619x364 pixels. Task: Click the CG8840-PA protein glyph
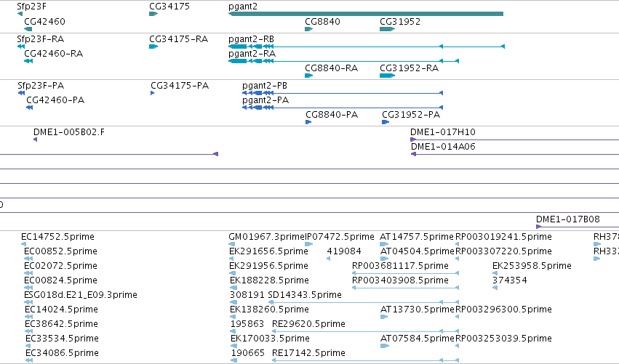(x=308, y=122)
